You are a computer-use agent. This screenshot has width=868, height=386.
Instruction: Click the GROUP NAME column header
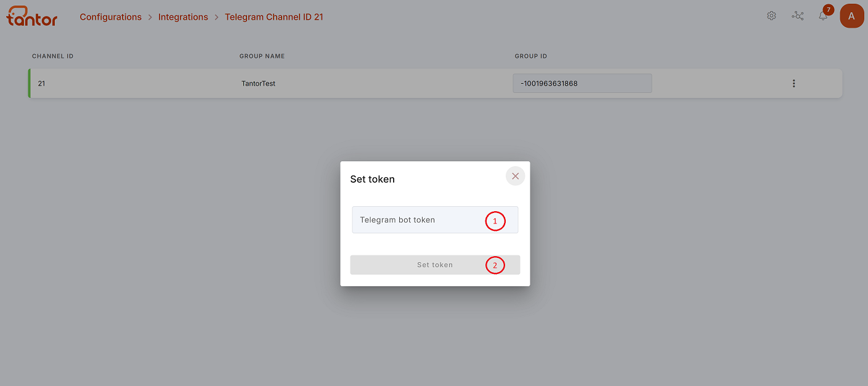click(262, 56)
